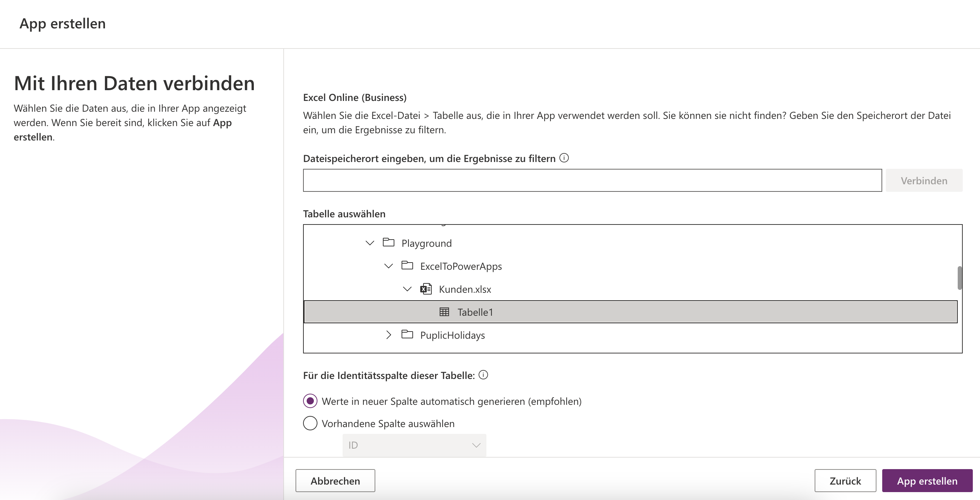Open the ID column dropdown
Screen dimensions: 980x500
pyautogui.click(x=414, y=445)
